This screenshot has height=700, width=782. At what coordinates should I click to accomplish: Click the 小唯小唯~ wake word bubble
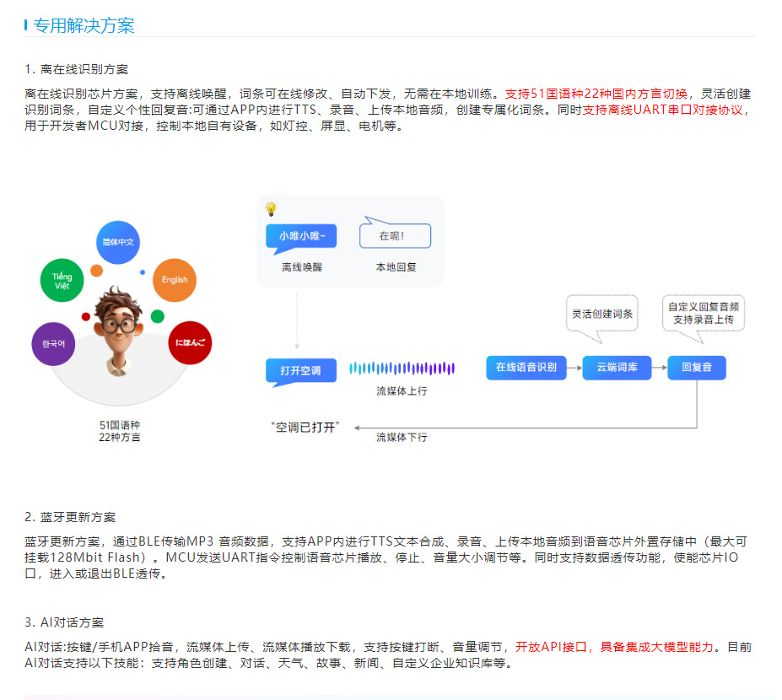[301, 238]
